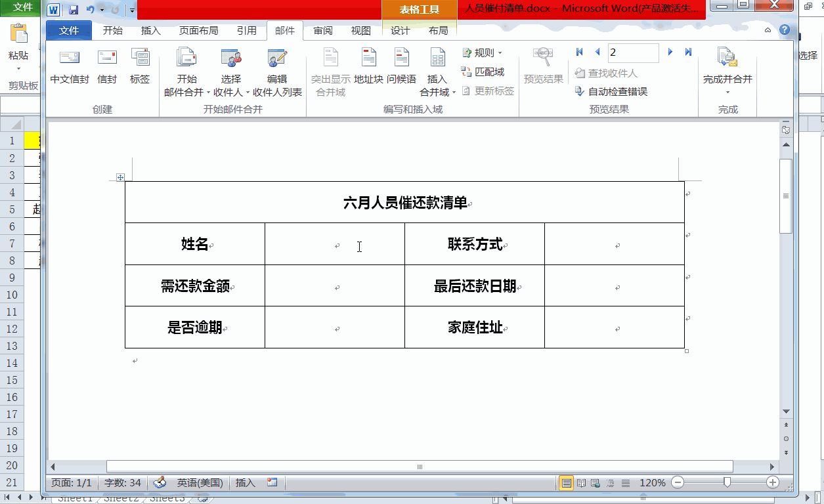Undo the last action
This screenshot has height=504, width=824.
(x=91, y=10)
